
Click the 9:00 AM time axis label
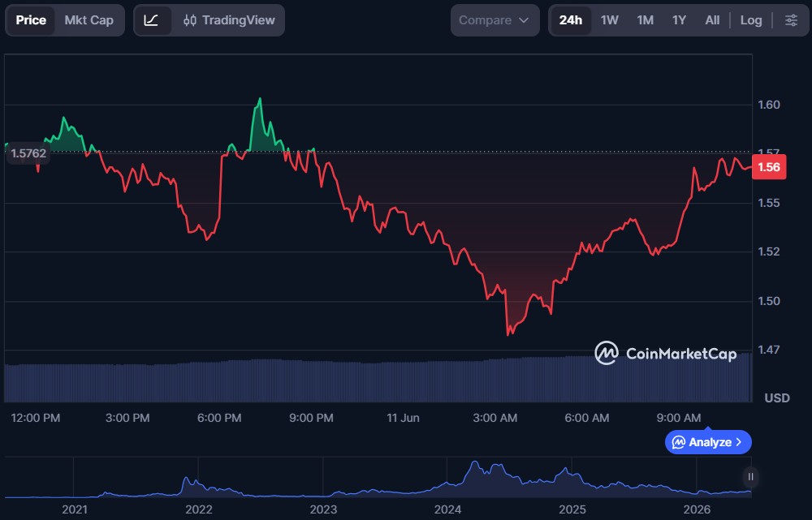coord(678,418)
